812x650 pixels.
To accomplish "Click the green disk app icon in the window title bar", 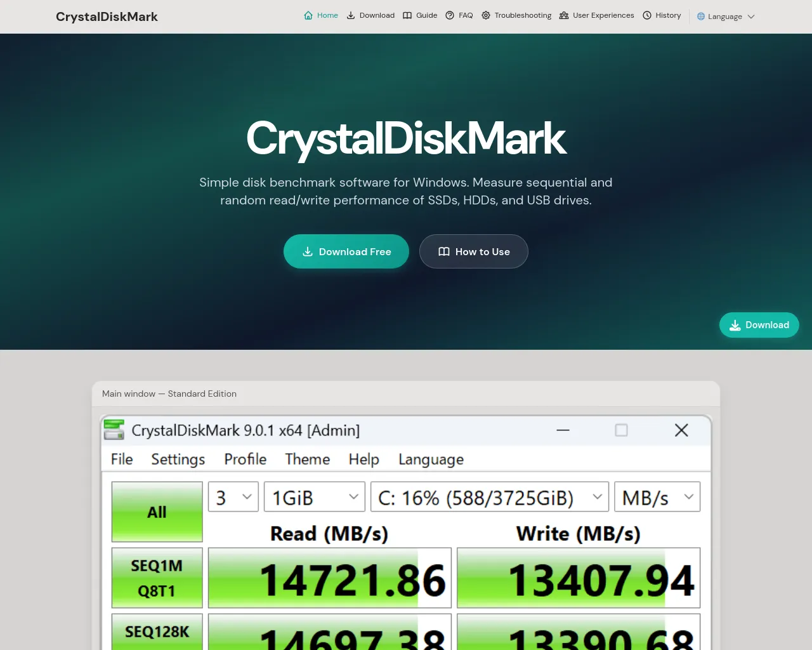I will click(114, 430).
